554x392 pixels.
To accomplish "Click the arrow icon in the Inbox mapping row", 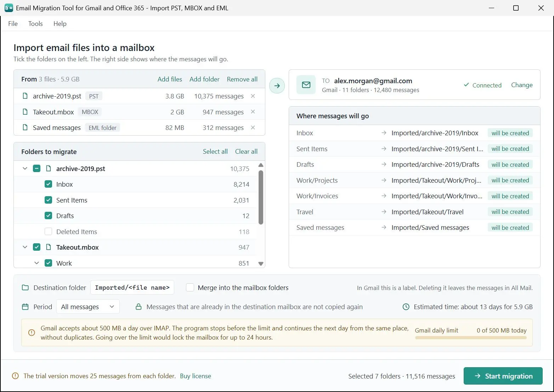I will 384,133.
